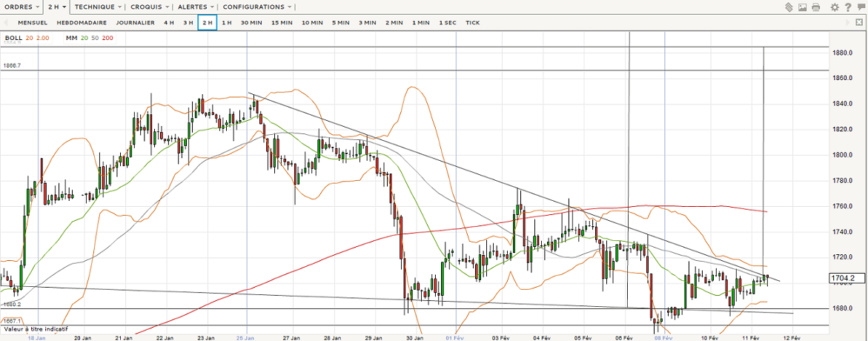Open the ORDRES dropdown menu
The image size is (868, 341).
point(21,7)
